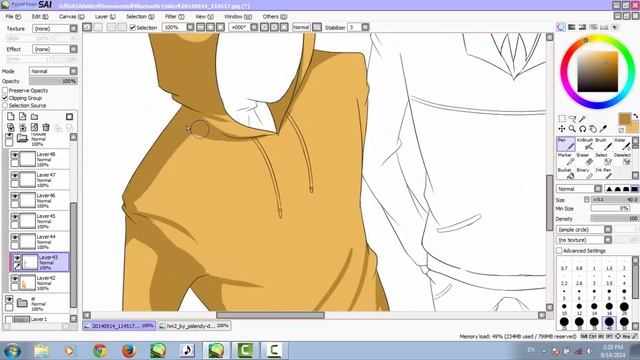The image size is (640, 360).
Task: Click the foreground color swatch
Action: click(624, 119)
